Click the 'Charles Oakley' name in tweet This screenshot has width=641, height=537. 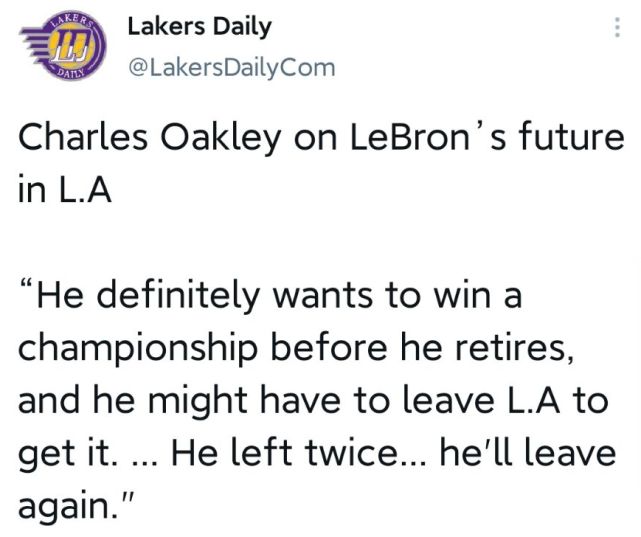(150, 138)
